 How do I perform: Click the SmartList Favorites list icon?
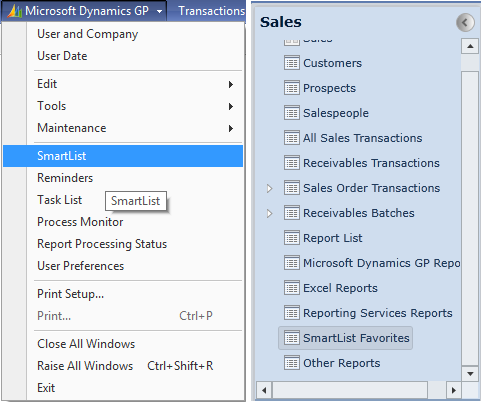[292, 338]
